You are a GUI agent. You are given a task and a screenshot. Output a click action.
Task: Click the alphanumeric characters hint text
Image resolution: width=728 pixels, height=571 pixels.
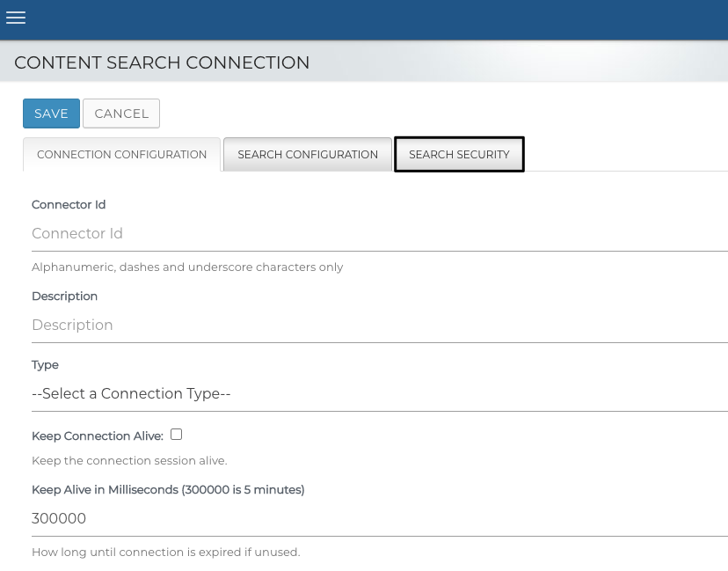pos(187,267)
